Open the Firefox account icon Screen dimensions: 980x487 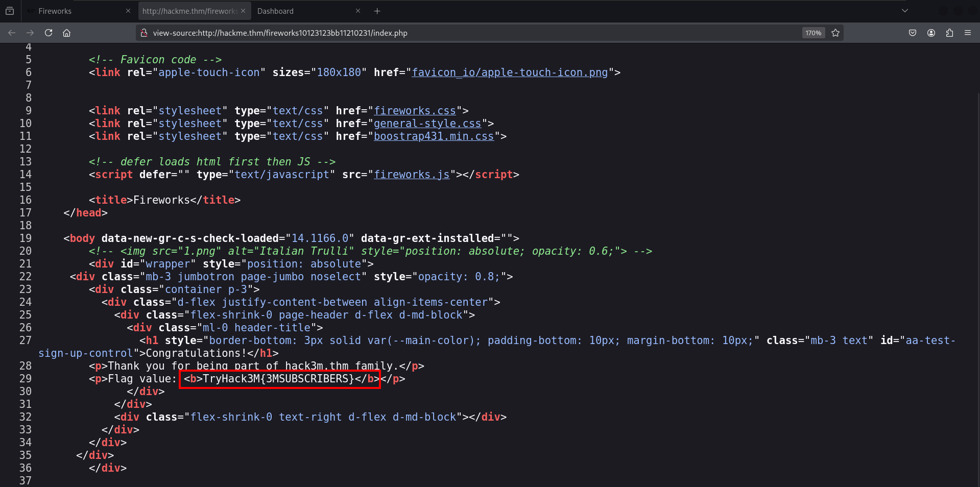click(x=931, y=33)
